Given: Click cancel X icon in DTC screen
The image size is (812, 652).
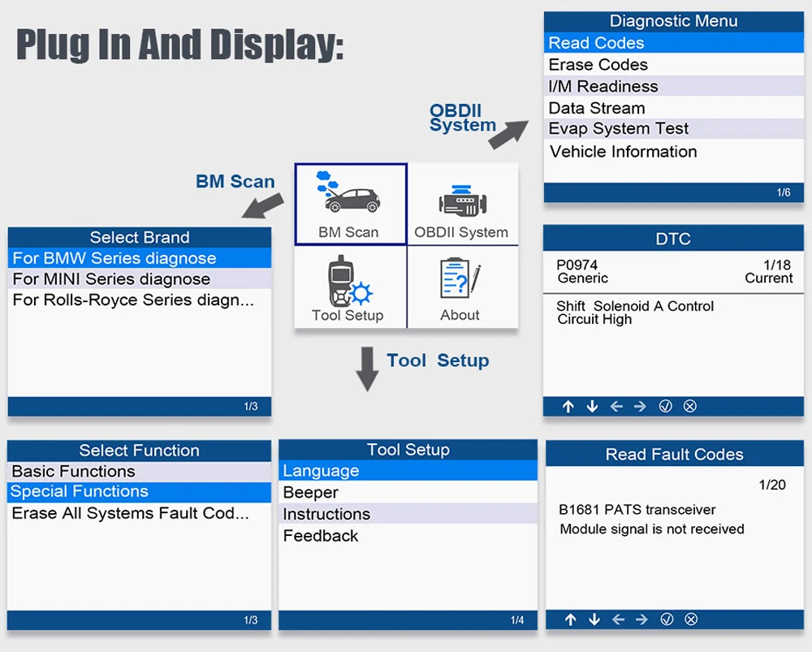Looking at the screenshot, I should click(x=689, y=407).
